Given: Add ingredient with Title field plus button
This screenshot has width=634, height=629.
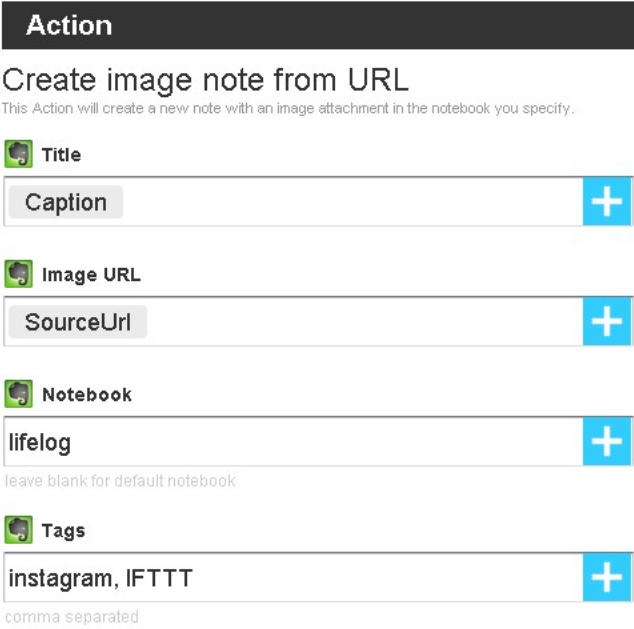Looking at the screenshot, I should pos(608,203).
